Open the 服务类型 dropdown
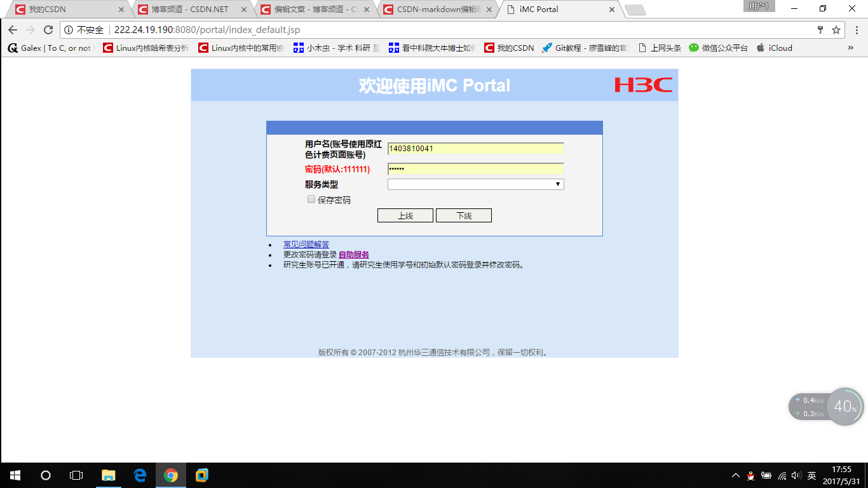This screenshot has width=868, height=488. [476, 184]
